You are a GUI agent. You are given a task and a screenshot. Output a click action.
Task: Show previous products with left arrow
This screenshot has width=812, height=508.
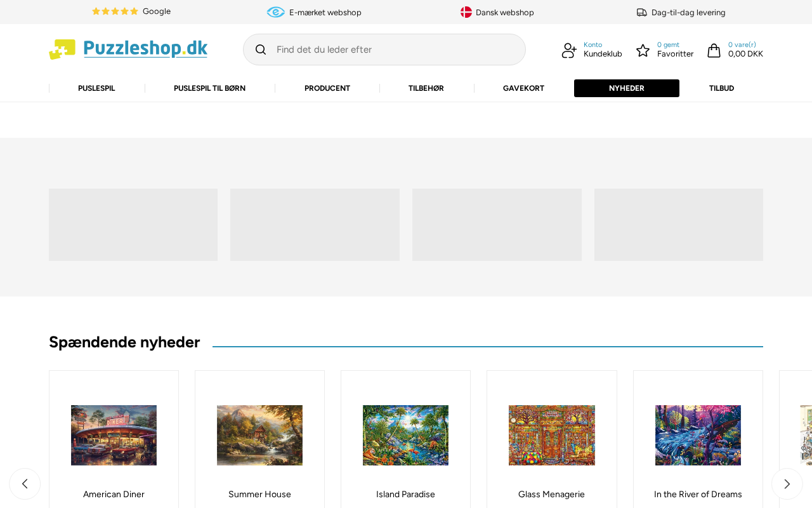(25, 484)
